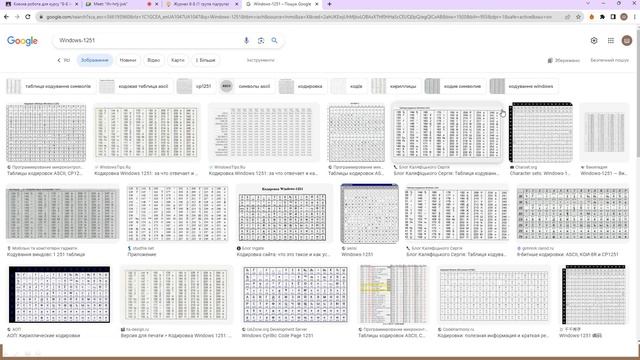The height and width of the screenshot is (360, 640).
Task: Open 'Кодировки: полезная информация' result caption
Action: pos(493,336)
